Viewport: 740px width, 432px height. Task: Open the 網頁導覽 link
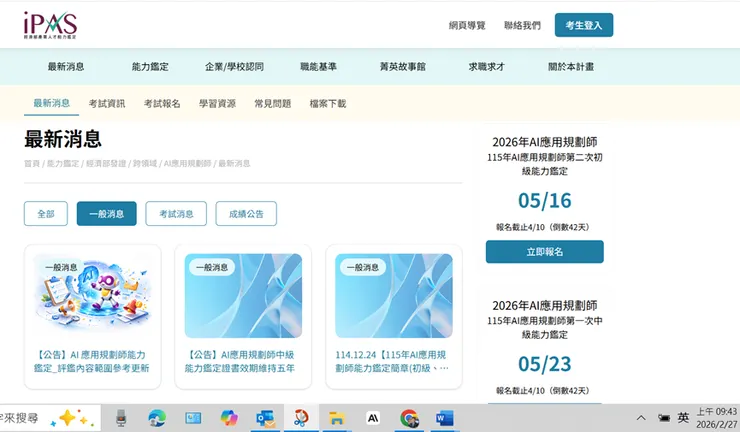pos(467,25)
